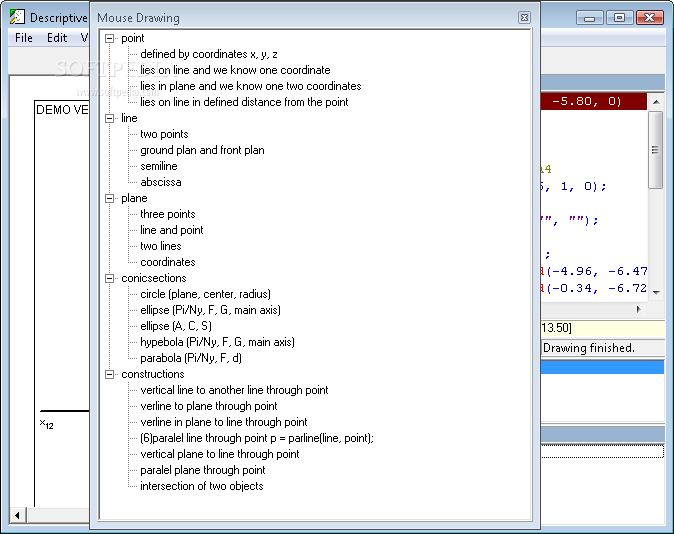Screen dimensions: 674x534
Task: Click the 'conicsections' category label
Action: [153, 278]
